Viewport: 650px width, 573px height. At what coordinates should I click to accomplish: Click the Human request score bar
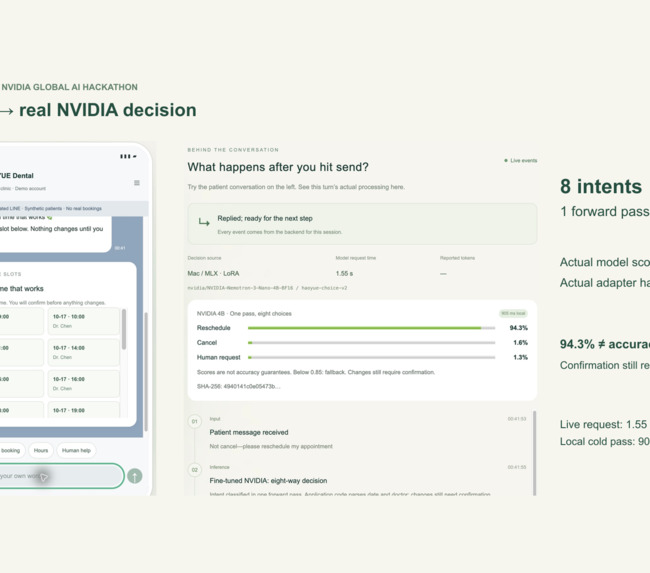[x=371, y=357]
